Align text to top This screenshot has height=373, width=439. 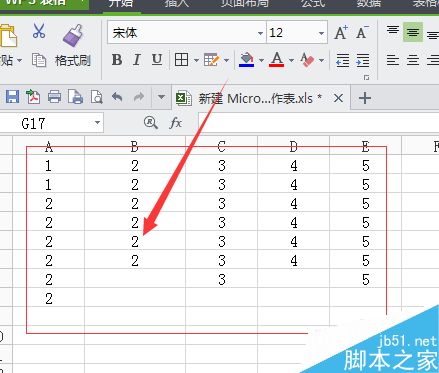point(393,31)
